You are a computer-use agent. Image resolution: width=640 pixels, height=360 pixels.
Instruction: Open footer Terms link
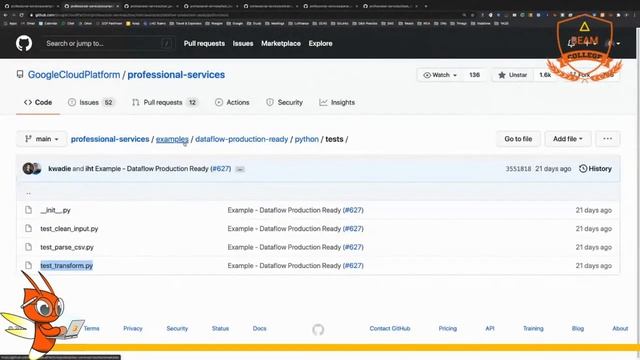pyautogui.click(x=92, y=328)
